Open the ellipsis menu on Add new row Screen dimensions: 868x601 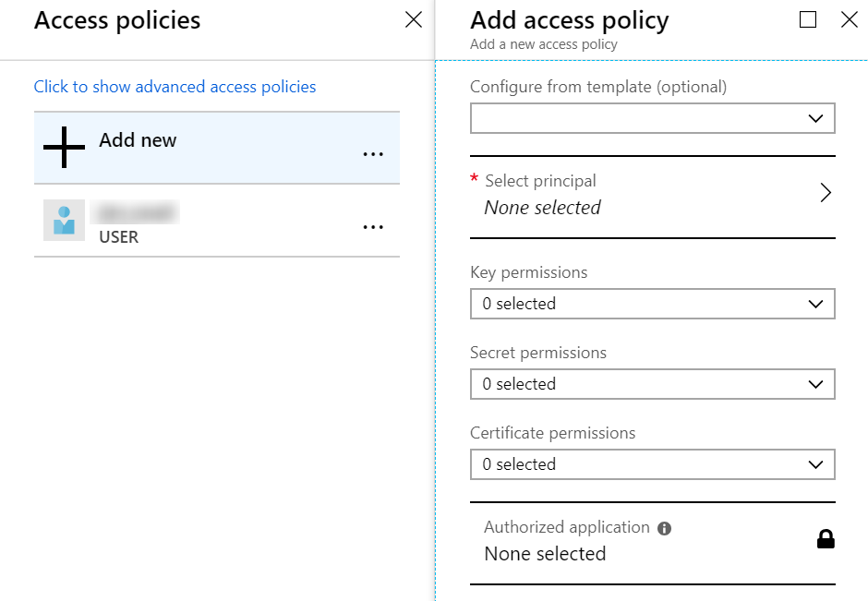[373, 155]
